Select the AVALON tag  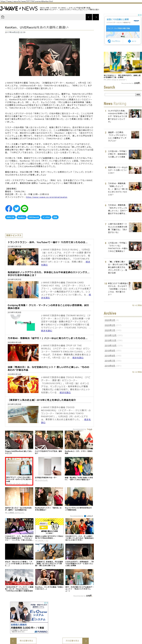click(x=10, y=217)
